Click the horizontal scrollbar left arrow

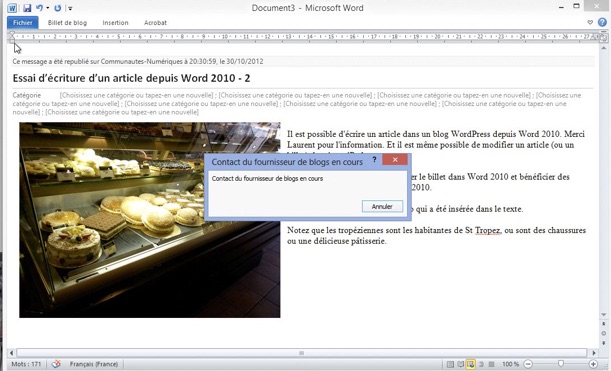[11, 353]
